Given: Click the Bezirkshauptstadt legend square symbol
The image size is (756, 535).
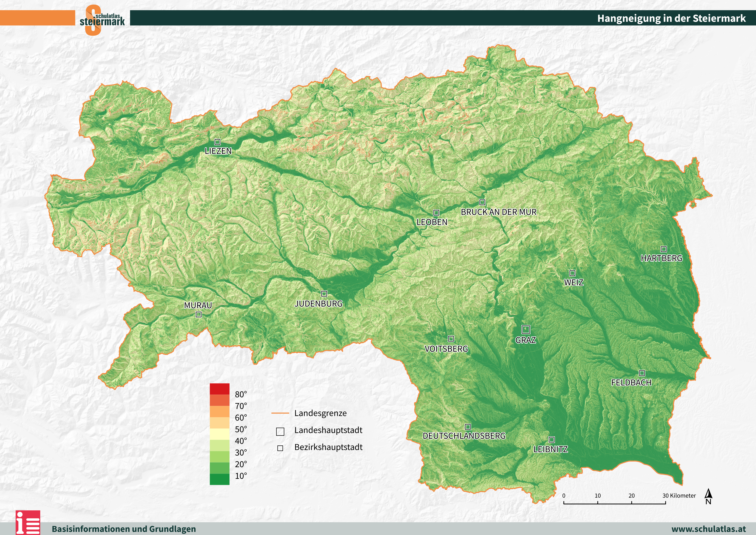Looking at the screenshot, I should (x=280, y=448).
